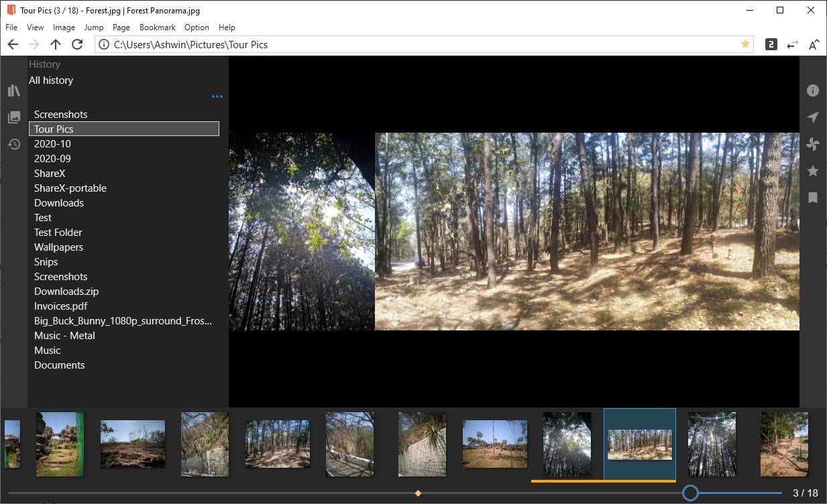Image resolution: width=827 pixels, height=504 pixels.
Task: Open the Image menu
Action: coord(64,27)
